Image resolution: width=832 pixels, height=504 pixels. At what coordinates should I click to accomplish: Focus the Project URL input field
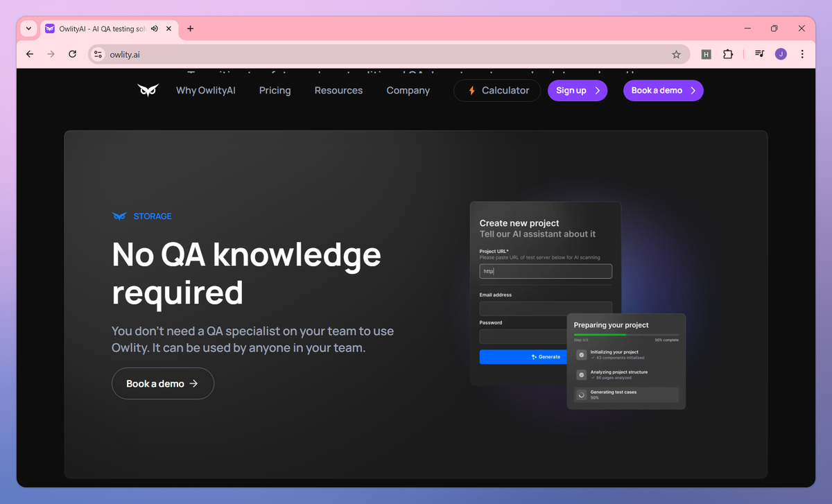(546, 271)
